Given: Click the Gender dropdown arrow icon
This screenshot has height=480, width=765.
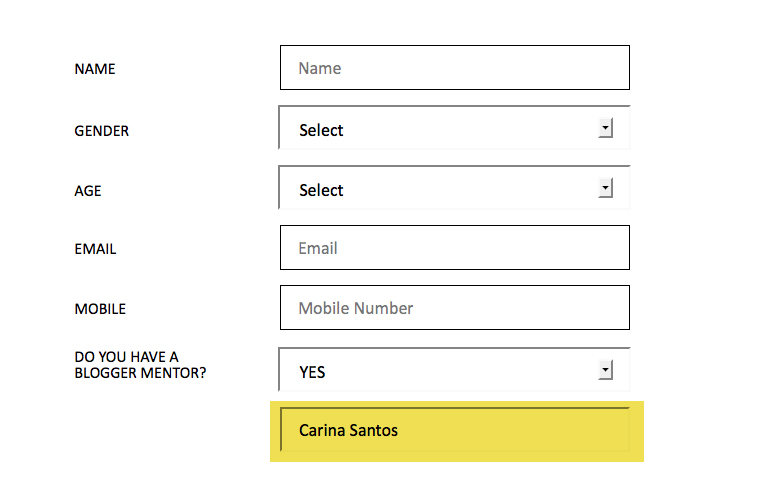Looking at the screenshot, I should point(605,129).
